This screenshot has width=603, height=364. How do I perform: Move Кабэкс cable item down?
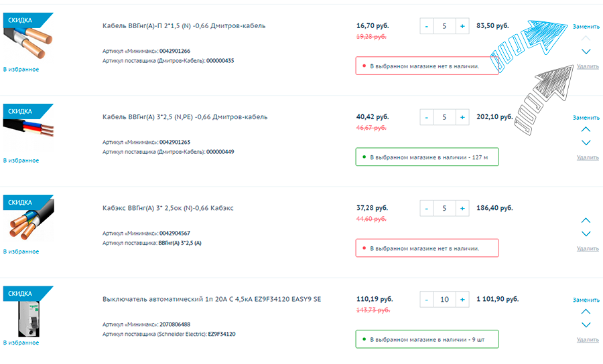pyautogui.click(x=586, y=234)
